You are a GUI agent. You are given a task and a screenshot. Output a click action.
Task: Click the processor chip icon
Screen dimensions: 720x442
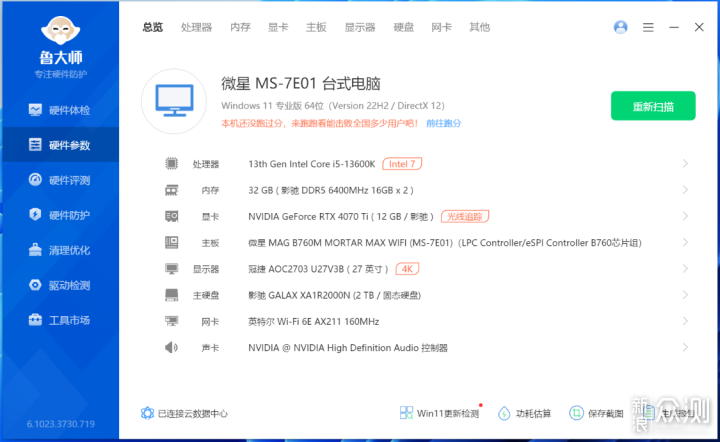(171, 163)
